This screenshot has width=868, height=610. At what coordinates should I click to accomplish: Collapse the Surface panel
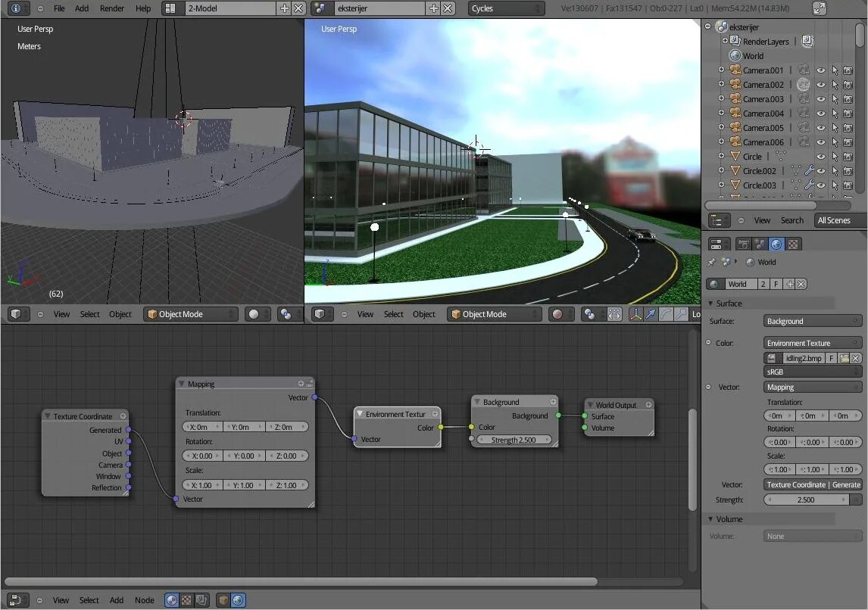click(x=710, y=303)
